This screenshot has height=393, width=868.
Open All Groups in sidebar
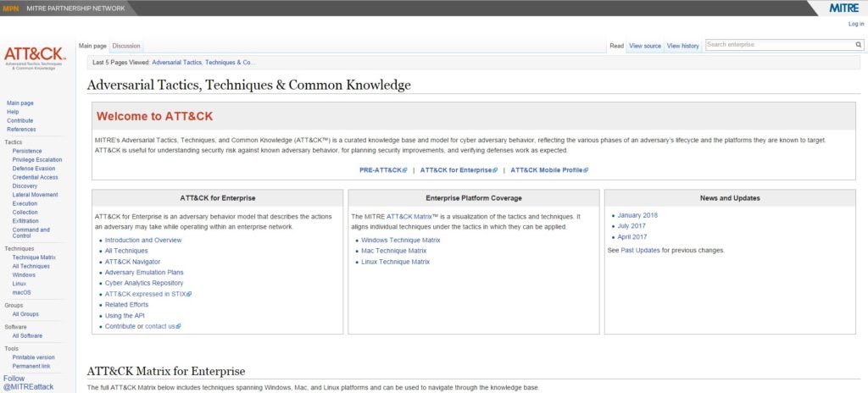click(25, 314)
